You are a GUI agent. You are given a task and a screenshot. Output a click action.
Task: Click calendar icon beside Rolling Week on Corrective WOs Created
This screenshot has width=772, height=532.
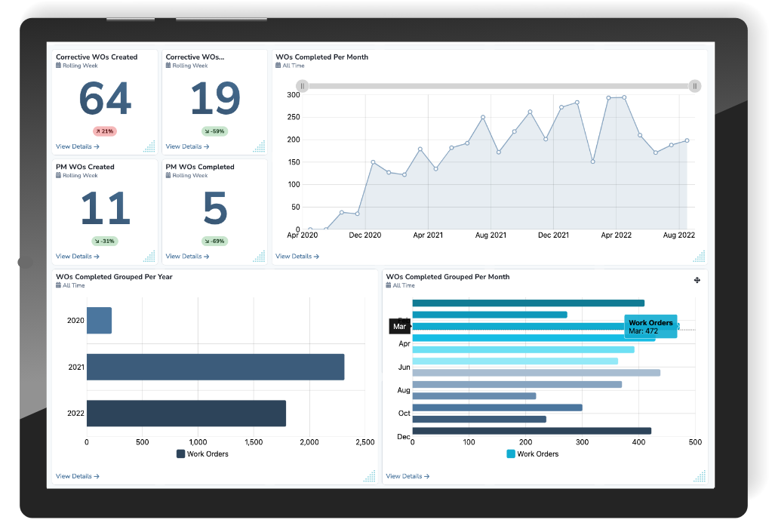[59, 66]
